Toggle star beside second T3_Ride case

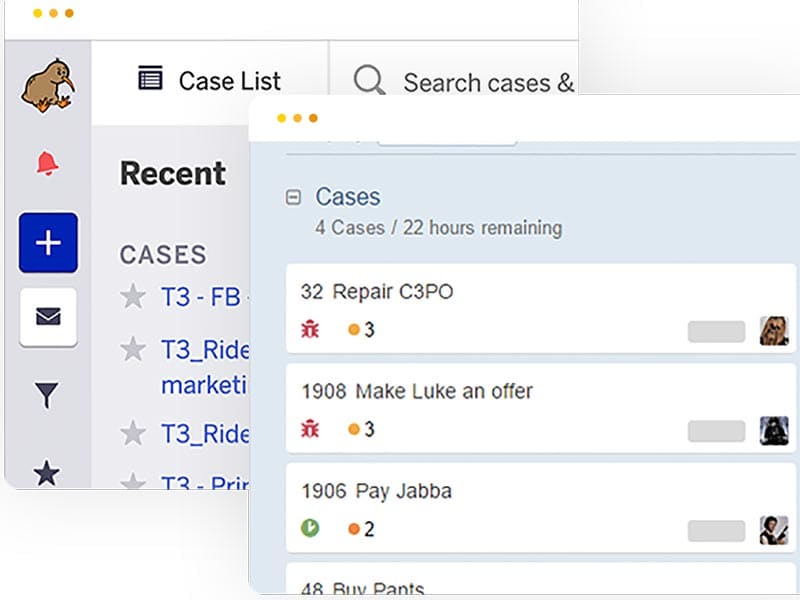(x=133, y=433)
